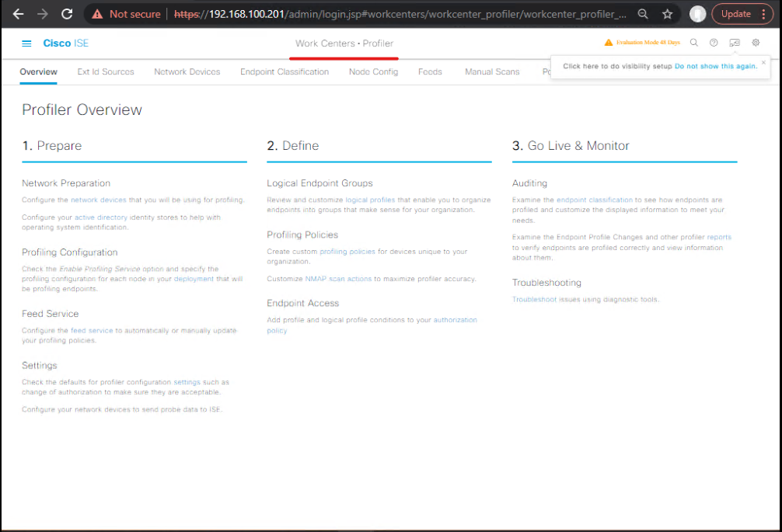Screen dimensions: 782x532
Task: Open the ISE search magnifier icon
Action: 693,43
